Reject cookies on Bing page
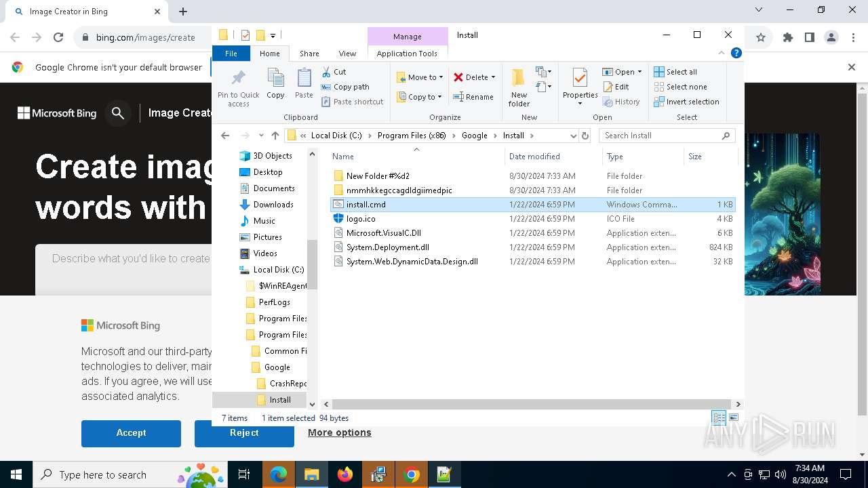Screen dimensions: 868x488 (244, 433)
